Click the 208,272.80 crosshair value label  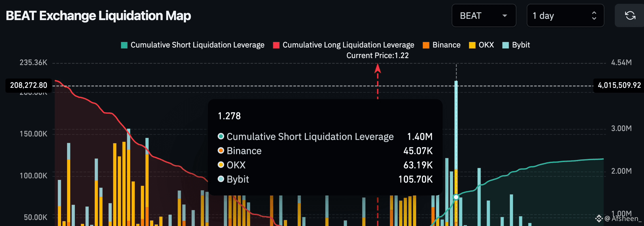coord(29,86)
